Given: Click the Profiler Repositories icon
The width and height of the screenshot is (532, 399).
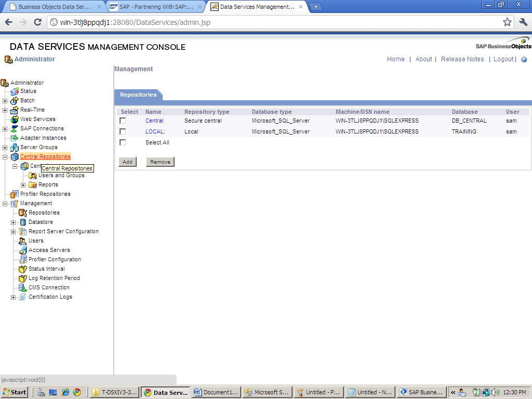Looking at the screenshot, I should (x=14, y=194).
